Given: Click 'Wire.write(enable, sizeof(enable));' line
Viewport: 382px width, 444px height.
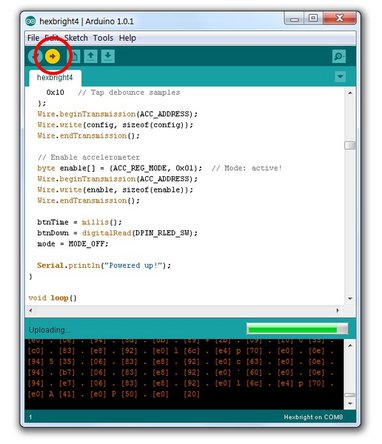Looking at the screenshot, I should (115, 190).
